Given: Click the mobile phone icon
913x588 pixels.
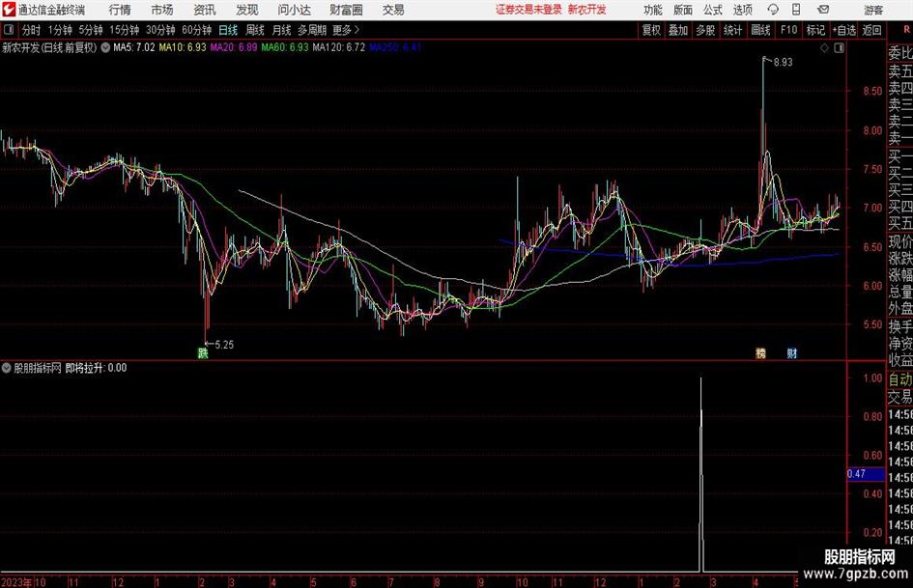Looking at the screenshot, I should point(796,10).
